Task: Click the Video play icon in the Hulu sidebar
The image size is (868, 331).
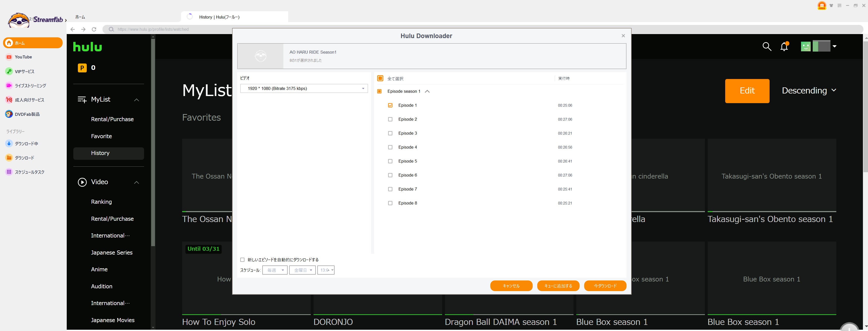Action: [82, 182]
